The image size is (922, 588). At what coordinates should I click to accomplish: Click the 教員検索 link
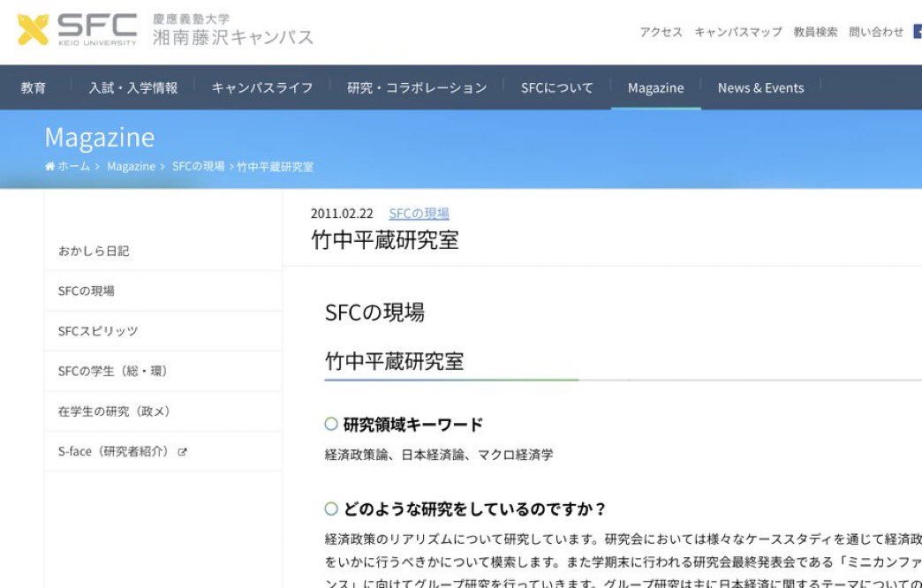(x=815, y=32)
